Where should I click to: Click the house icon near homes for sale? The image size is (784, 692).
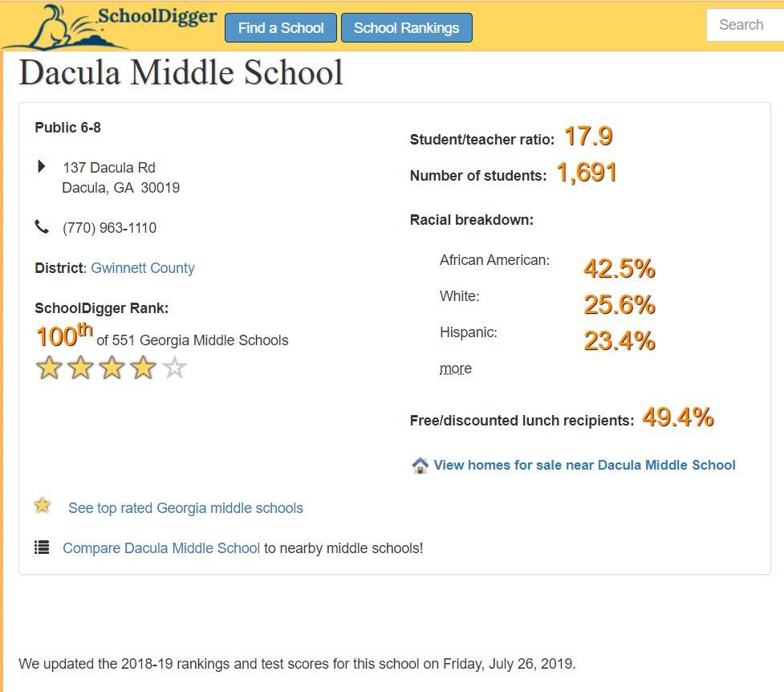click(419, 465)
